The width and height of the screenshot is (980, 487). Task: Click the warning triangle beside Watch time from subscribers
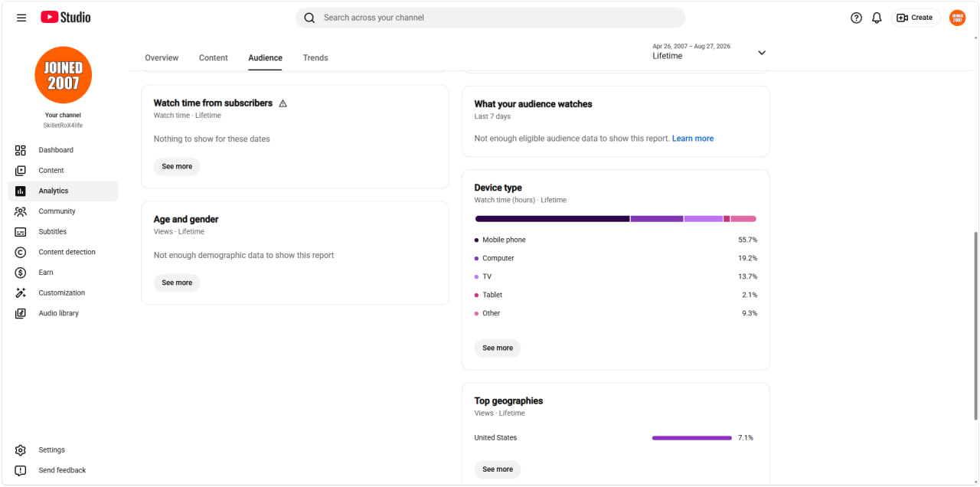283,103
